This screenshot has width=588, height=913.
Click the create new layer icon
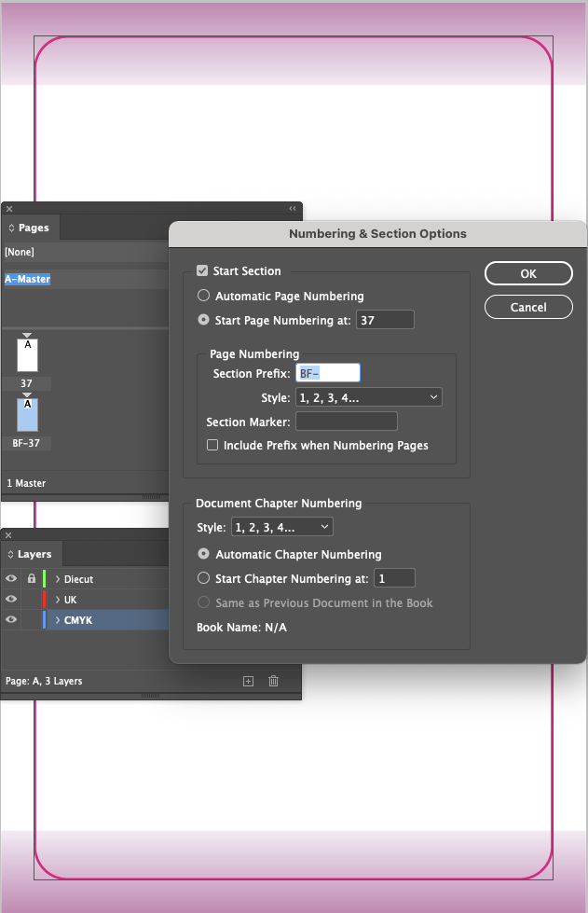249,682
